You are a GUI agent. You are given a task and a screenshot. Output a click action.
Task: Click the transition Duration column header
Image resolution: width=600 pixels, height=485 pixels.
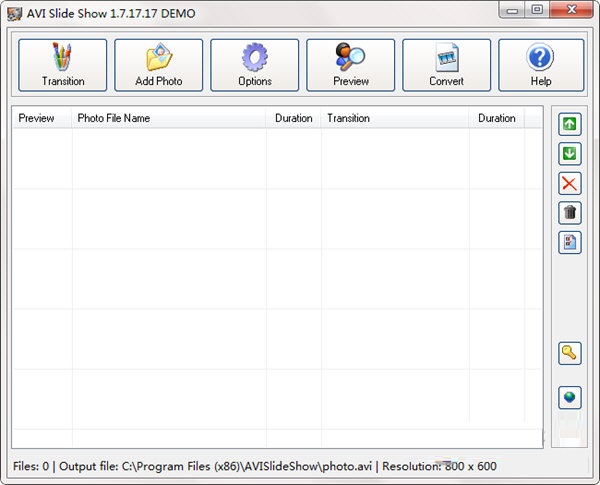(497, 118)
